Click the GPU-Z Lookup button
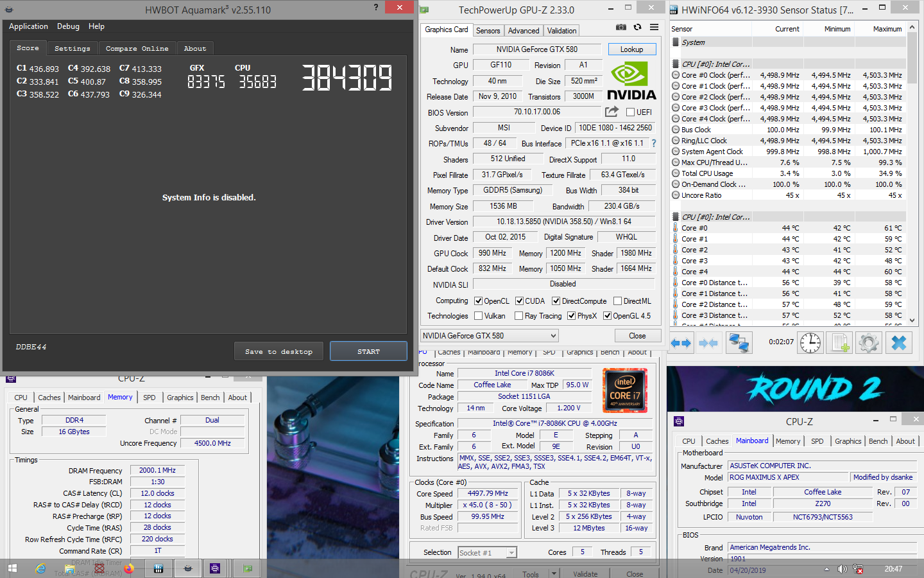 631,49
